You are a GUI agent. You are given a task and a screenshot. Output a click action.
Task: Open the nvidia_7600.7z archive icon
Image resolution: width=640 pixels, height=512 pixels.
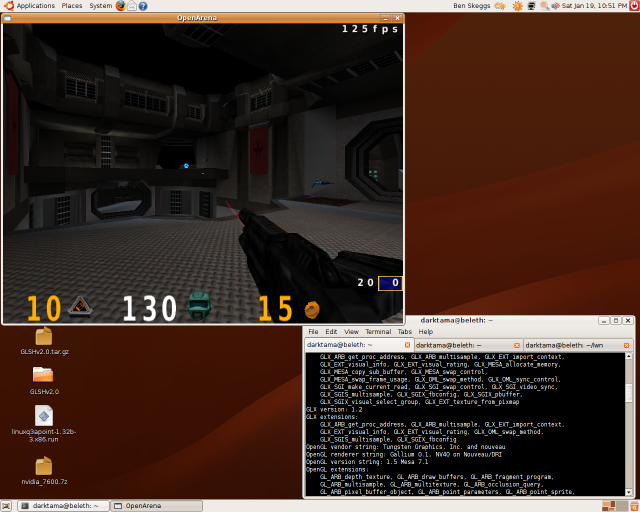[43, 466]
